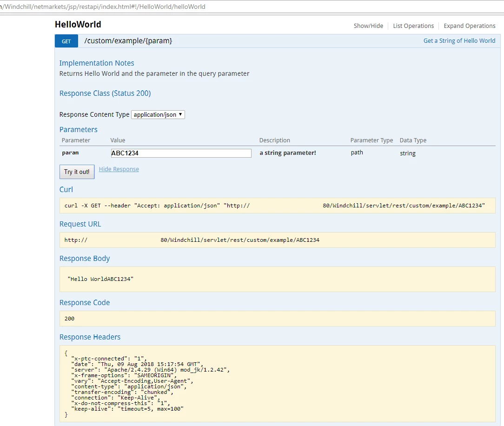Click List Operations in the header
Viewport: 504px width, 426px height.
click(413, 26)
